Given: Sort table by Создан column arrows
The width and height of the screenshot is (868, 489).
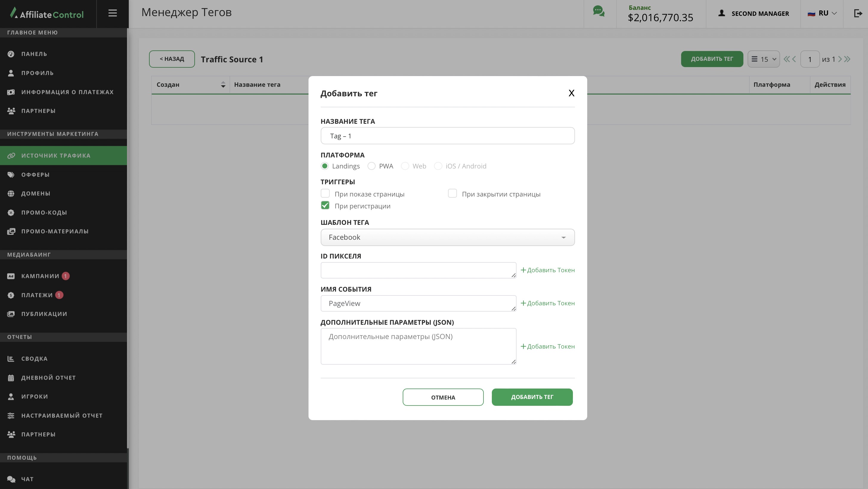Looking at the screenshot, I should [223, 85].
